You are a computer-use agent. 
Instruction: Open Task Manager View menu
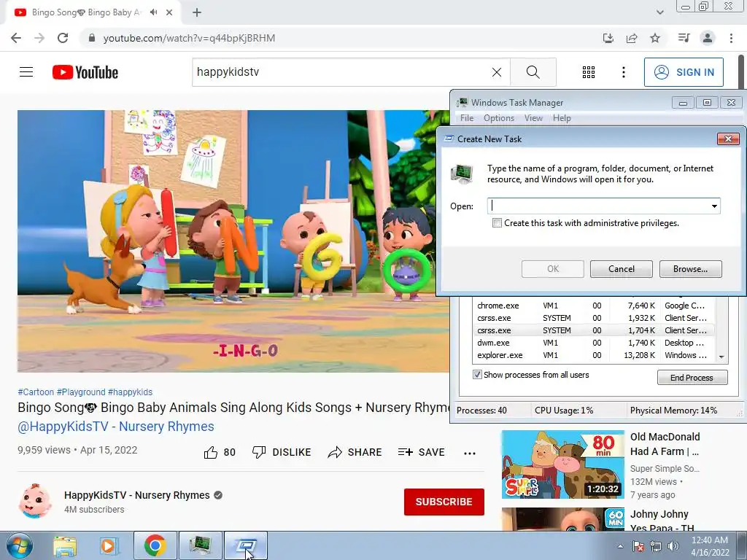click(x=533, y=118)
